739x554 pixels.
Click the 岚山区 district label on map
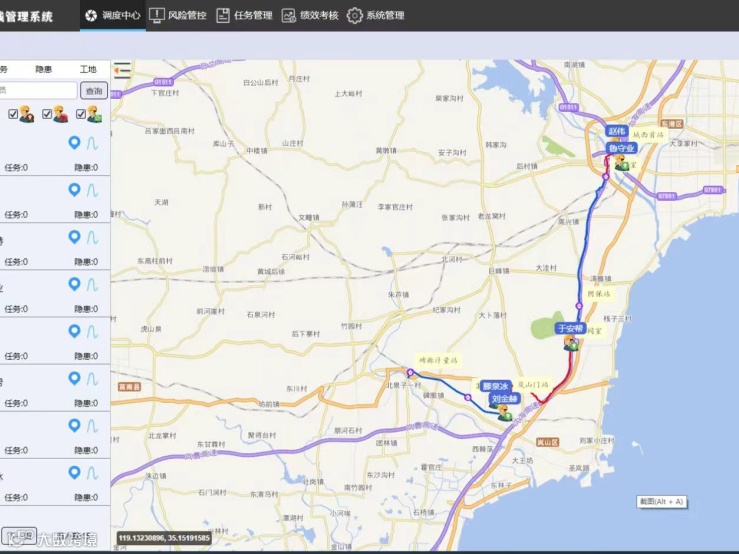[548, 442]
